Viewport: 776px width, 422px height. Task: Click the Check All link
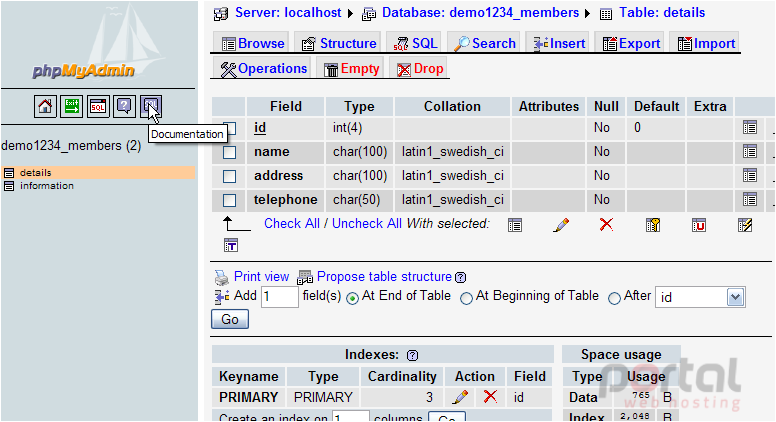click(x=291, y=224)
